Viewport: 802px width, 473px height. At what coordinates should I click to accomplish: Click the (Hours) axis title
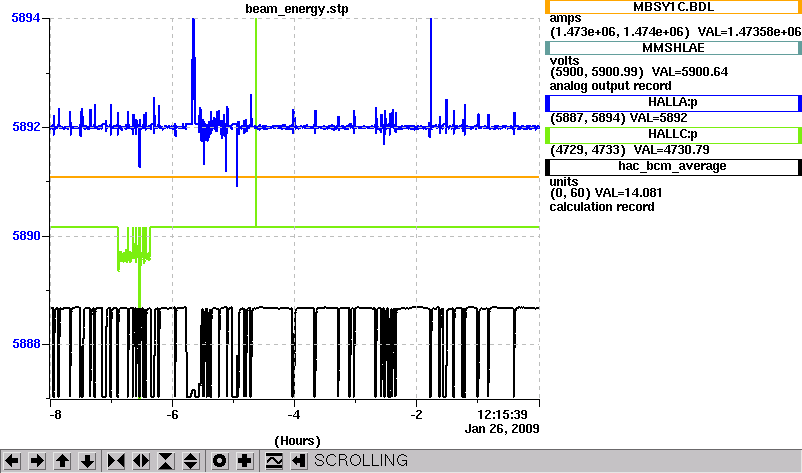click(x=297, y=441)
